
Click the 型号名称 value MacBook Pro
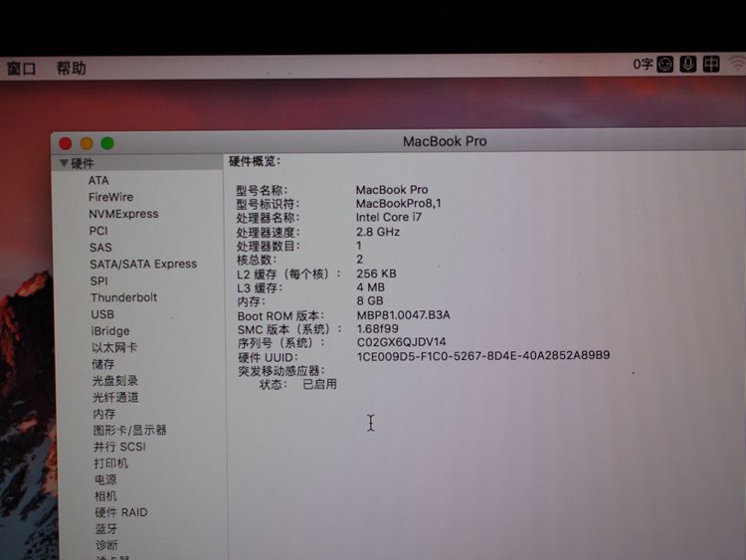coord(392,190)
